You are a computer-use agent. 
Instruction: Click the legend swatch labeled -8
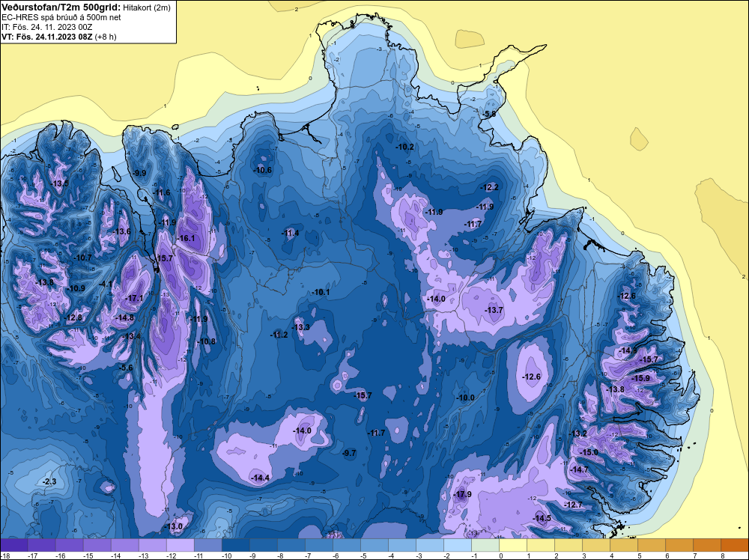click(291, 545)
